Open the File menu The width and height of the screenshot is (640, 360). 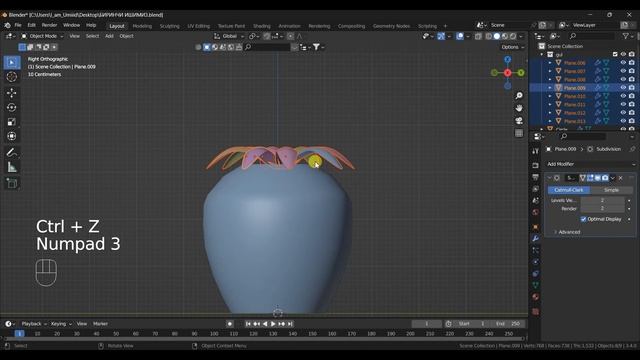click(18, 25)
